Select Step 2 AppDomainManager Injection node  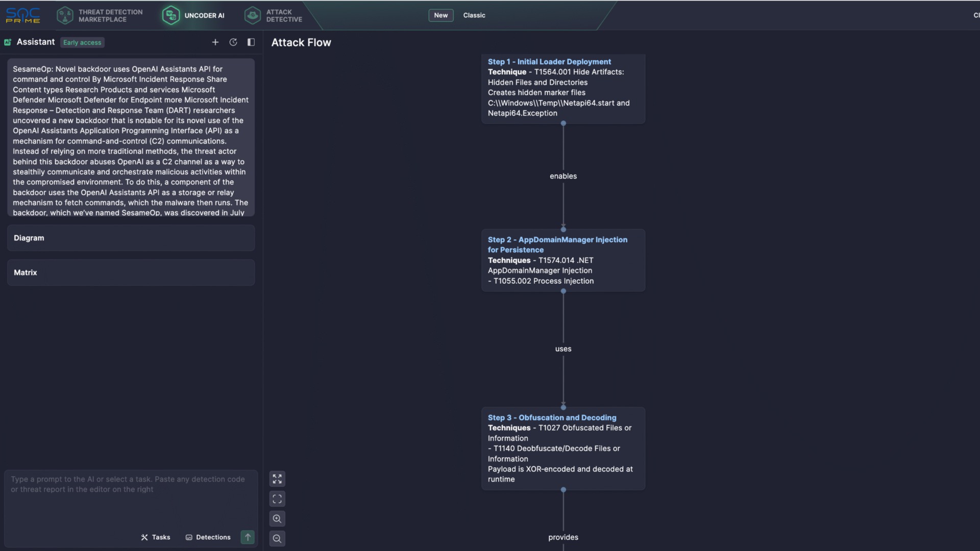[x=563, y=260]
